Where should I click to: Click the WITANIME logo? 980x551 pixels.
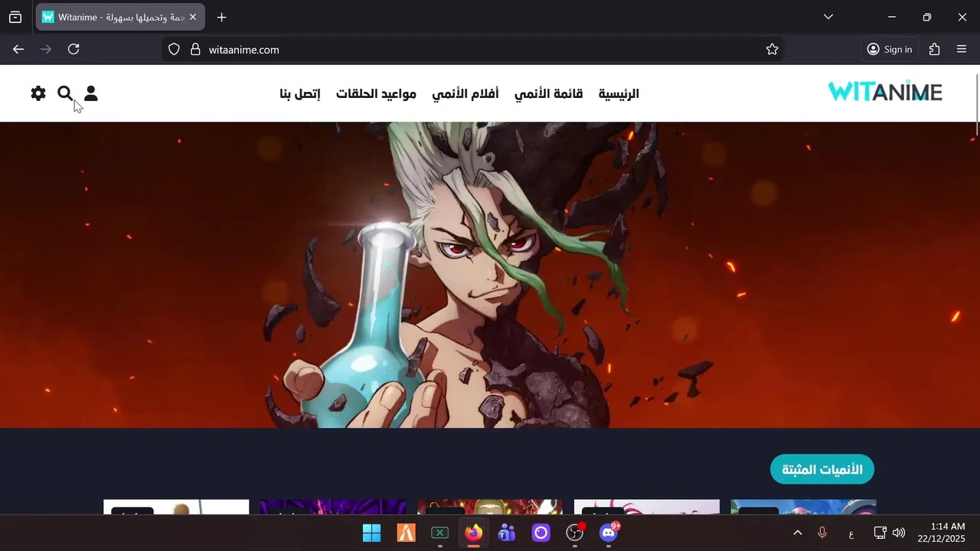pyautogui.click(x=885, y=92)
